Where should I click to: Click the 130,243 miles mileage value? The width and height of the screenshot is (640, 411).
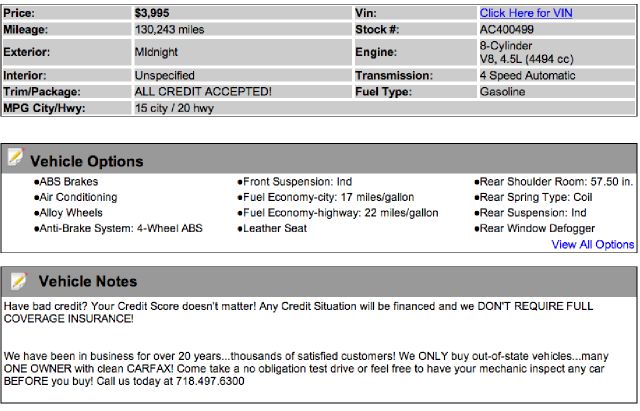(x=169, y=29)
